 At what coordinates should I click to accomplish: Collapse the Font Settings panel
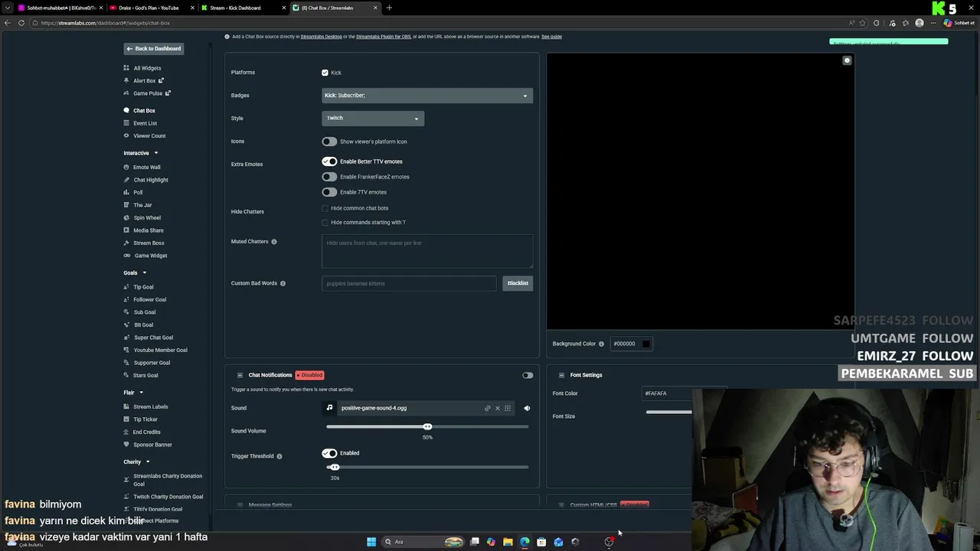[561, 375]
